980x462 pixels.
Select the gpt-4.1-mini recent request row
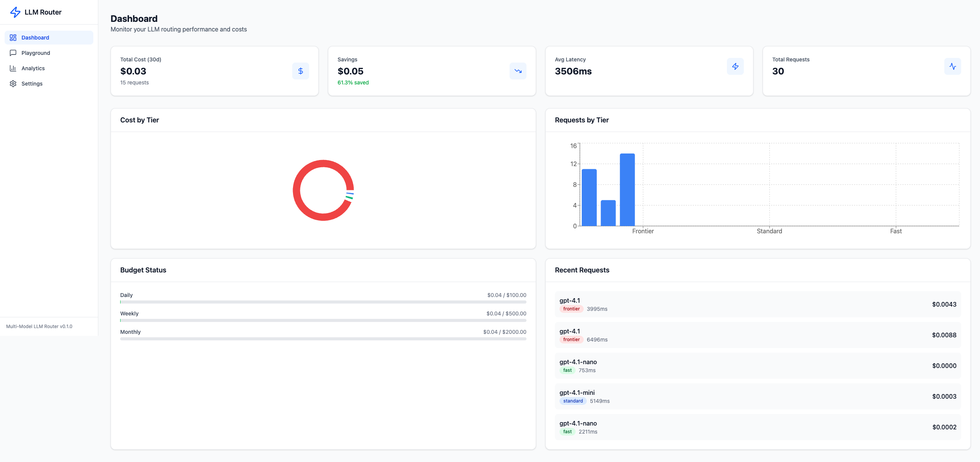coord(758,396)
